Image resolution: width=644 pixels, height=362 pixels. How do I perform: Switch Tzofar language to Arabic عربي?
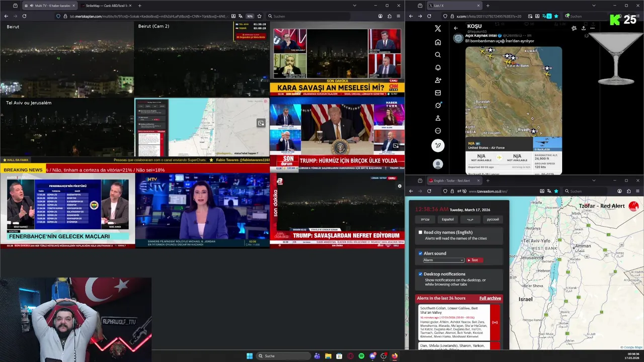[470, 219]
